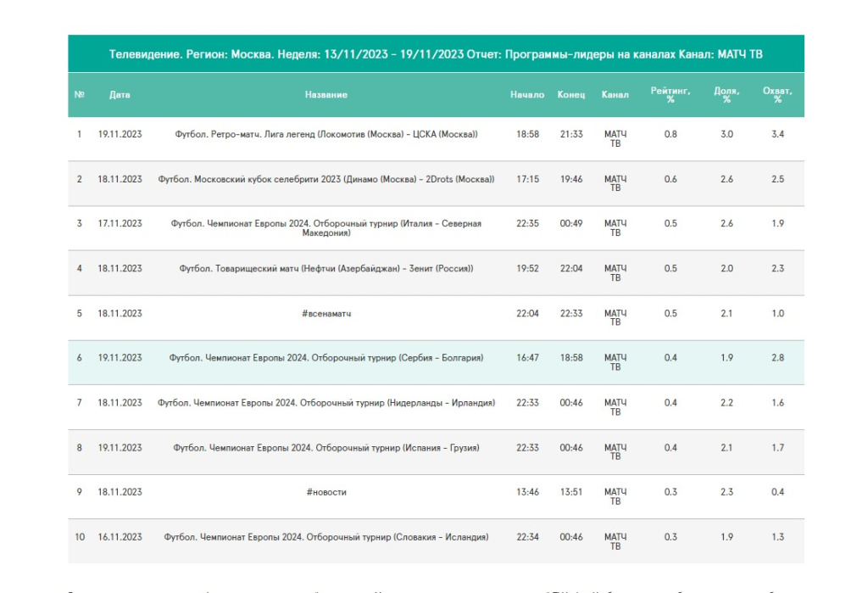This screenshot has height=593, width=868.
Task: Click the Италия – Северная Македония match title
Action: [326, 227]
